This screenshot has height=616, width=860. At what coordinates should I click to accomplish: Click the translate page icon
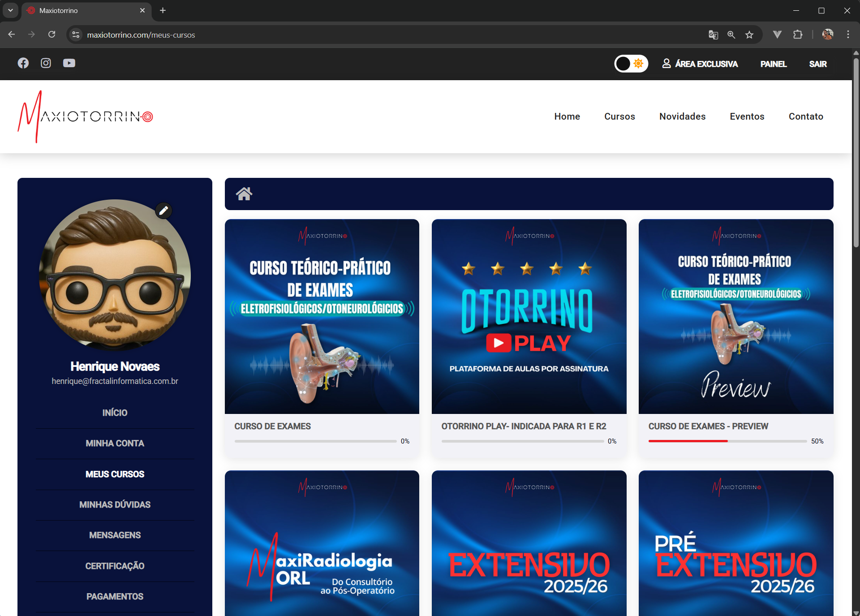(714, 34)
